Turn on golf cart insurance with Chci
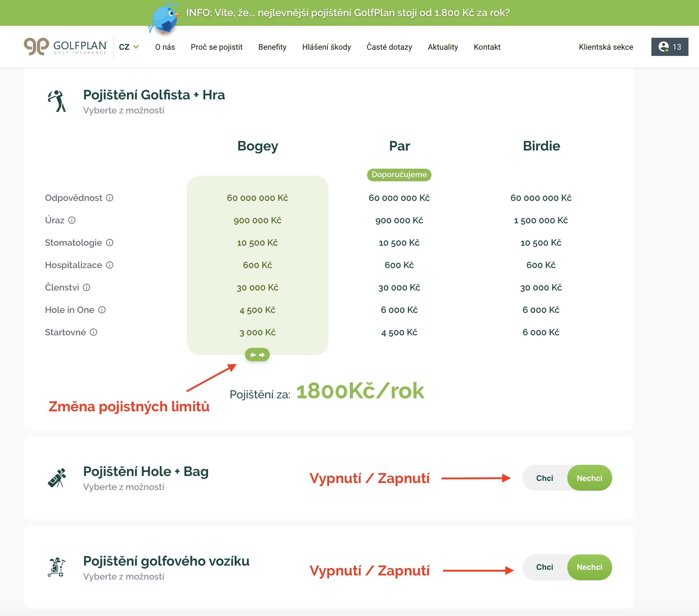Image resolution: width=699 pixels, height=616 pixels. tap(545, 567)
